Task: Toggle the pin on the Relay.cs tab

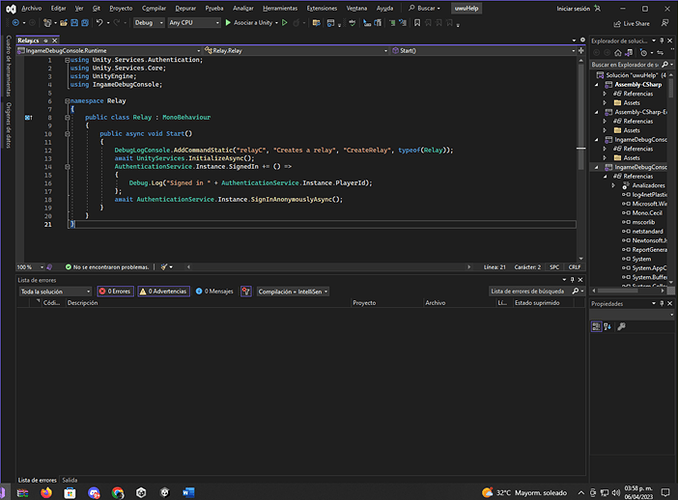Action: (x=45, y=41)
